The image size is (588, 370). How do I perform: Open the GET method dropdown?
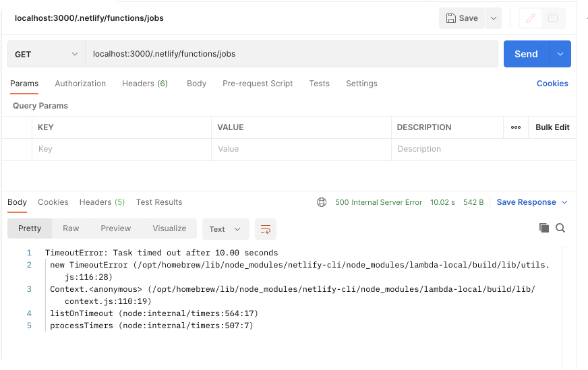46,54
